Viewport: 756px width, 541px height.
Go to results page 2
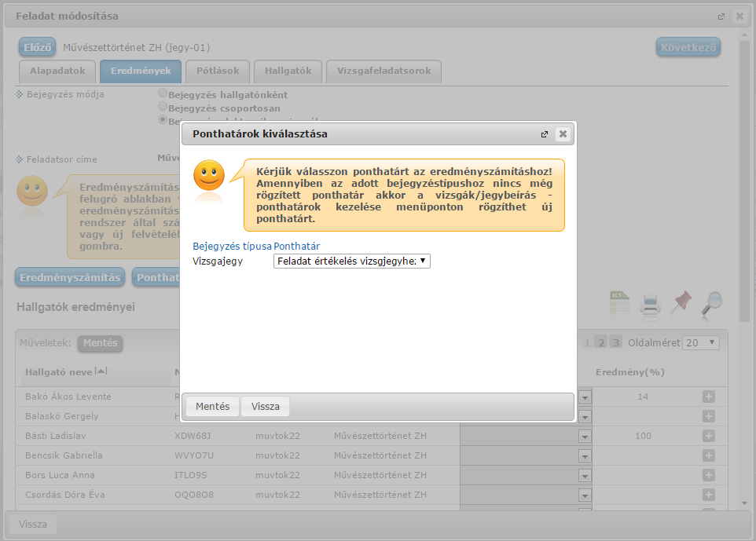pyautogui.click(x=600, y=342)
